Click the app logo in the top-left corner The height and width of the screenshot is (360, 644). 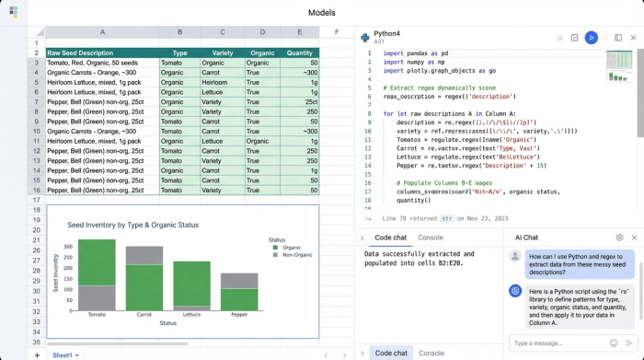14,12
